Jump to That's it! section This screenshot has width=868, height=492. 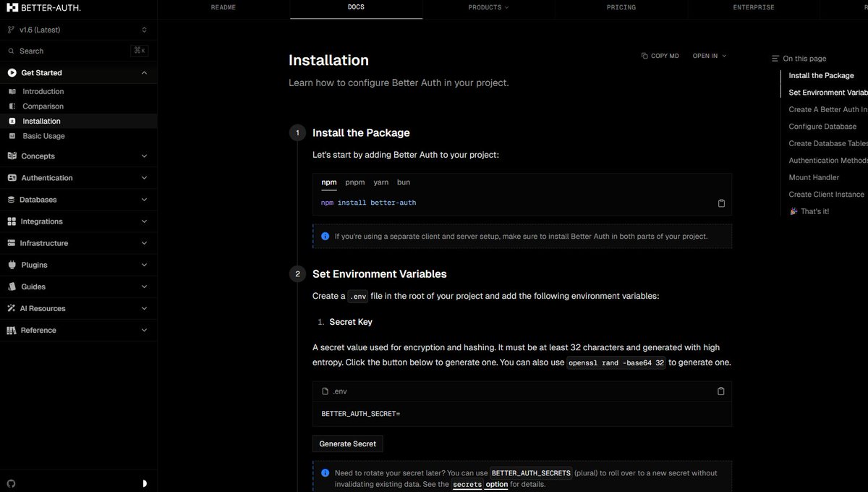point(809,211)
